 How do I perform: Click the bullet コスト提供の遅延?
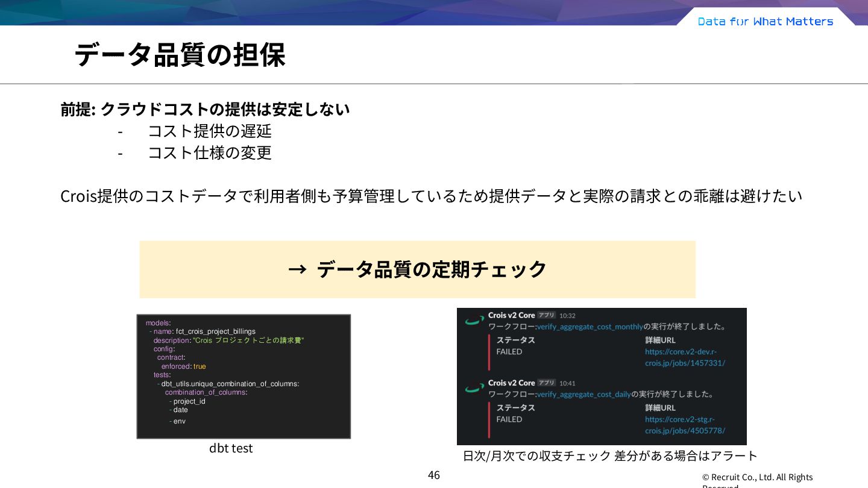210,131
